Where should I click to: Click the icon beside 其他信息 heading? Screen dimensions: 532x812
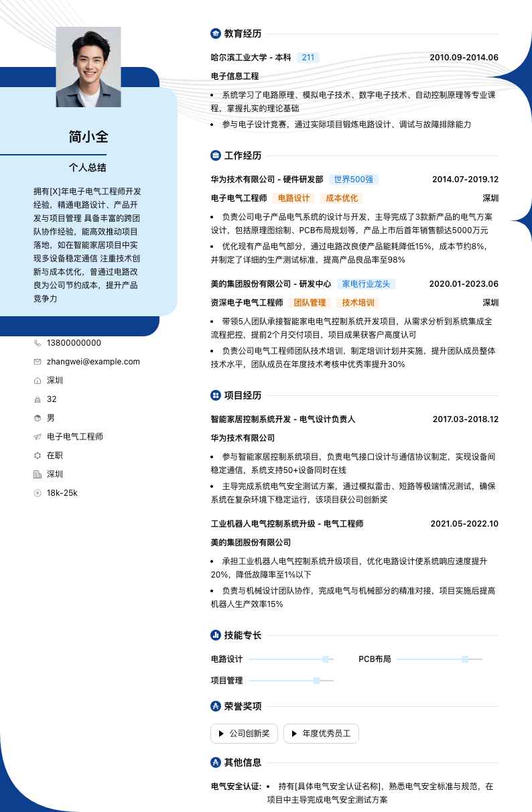pyautogui.click(x=216, y=762)
